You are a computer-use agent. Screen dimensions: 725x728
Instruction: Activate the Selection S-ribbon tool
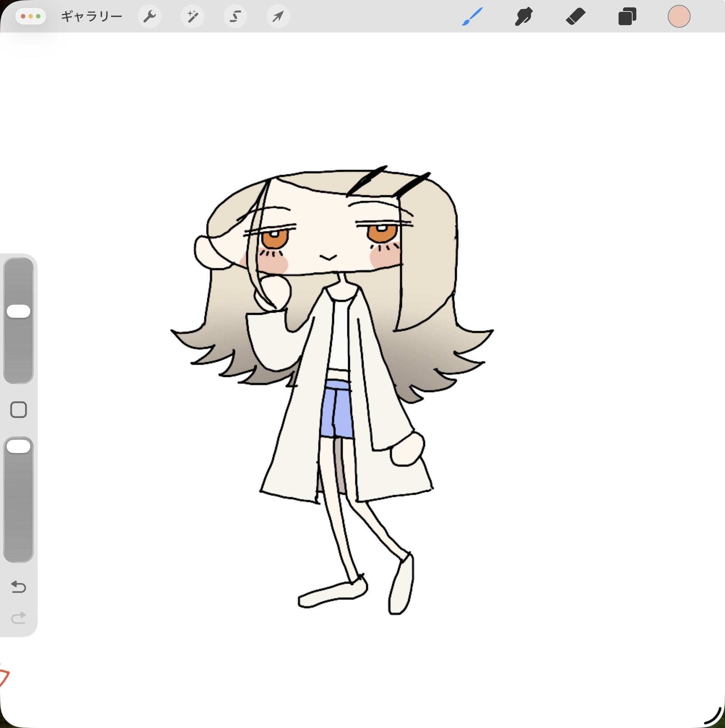point(235,17)
